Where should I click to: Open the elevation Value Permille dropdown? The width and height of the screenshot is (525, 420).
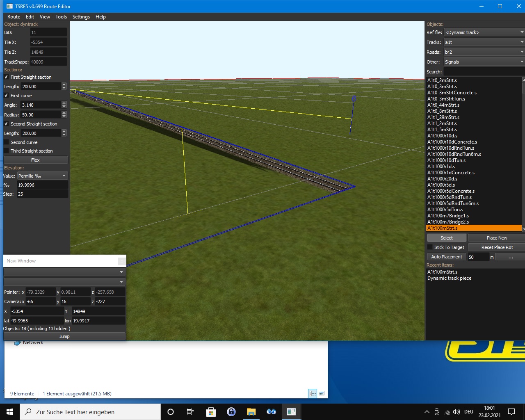click(x=42, y=176)
